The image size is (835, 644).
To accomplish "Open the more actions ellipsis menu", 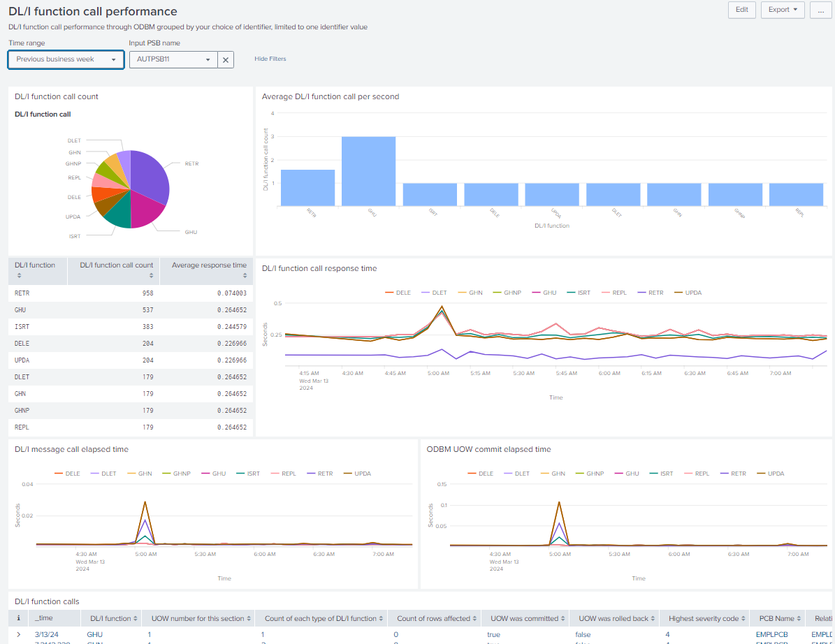I will [x=820, y=10].
